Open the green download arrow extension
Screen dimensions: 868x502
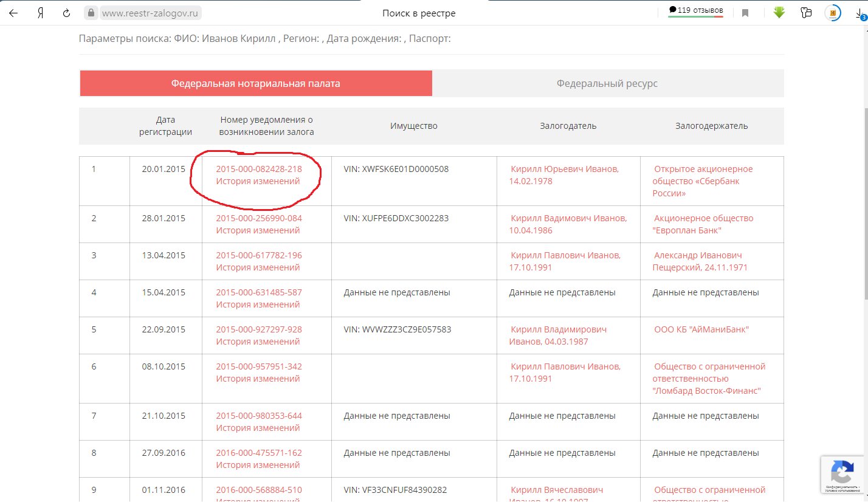(779, 12)
